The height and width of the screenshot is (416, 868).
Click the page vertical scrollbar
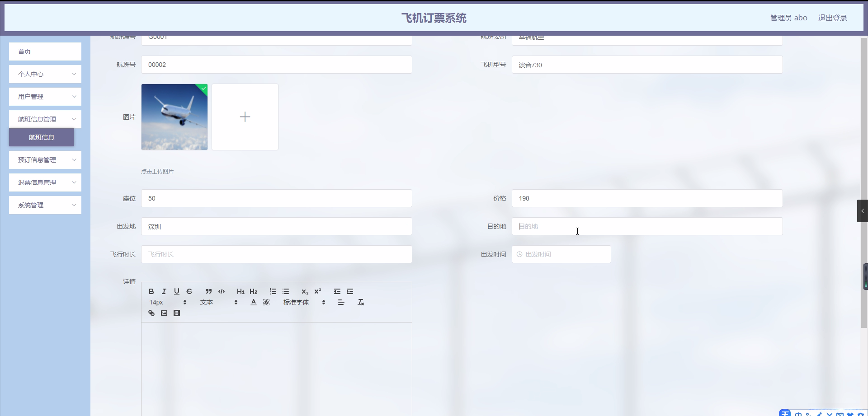(x=864, y=182)
